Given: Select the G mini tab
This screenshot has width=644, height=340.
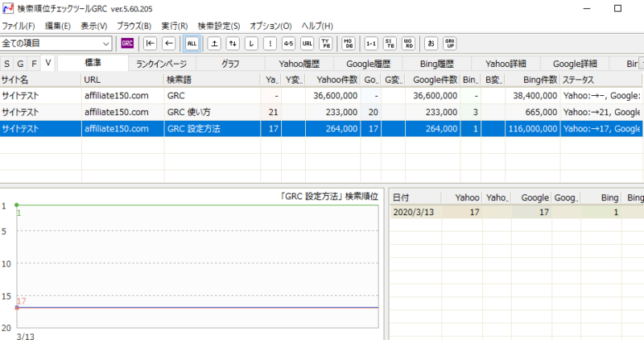Looking at the screenshot, I should click(20, 64).
